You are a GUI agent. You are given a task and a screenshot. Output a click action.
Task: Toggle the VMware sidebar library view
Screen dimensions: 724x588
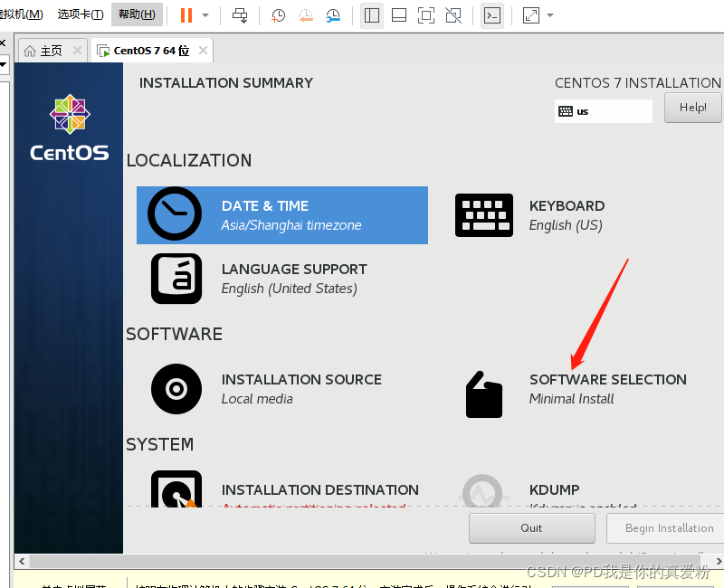(372, 15)
